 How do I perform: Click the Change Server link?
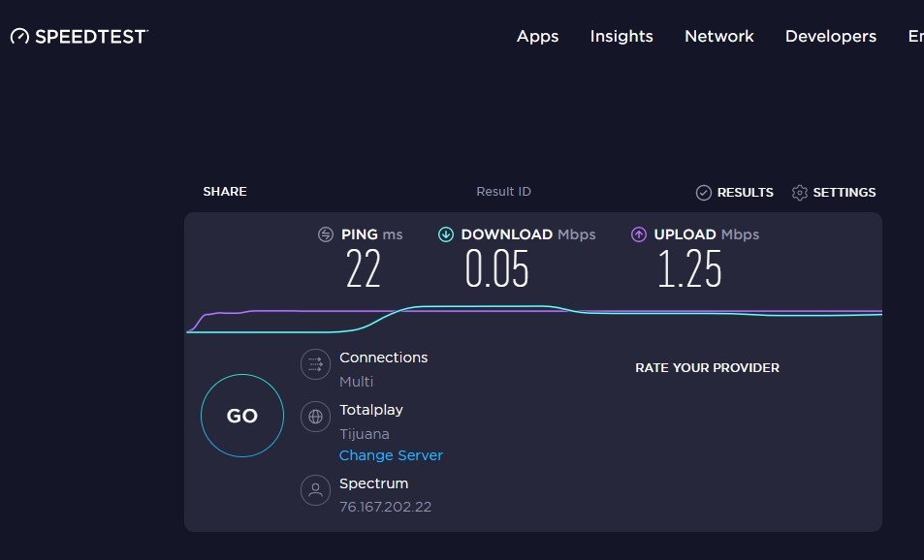coord(391,455)
